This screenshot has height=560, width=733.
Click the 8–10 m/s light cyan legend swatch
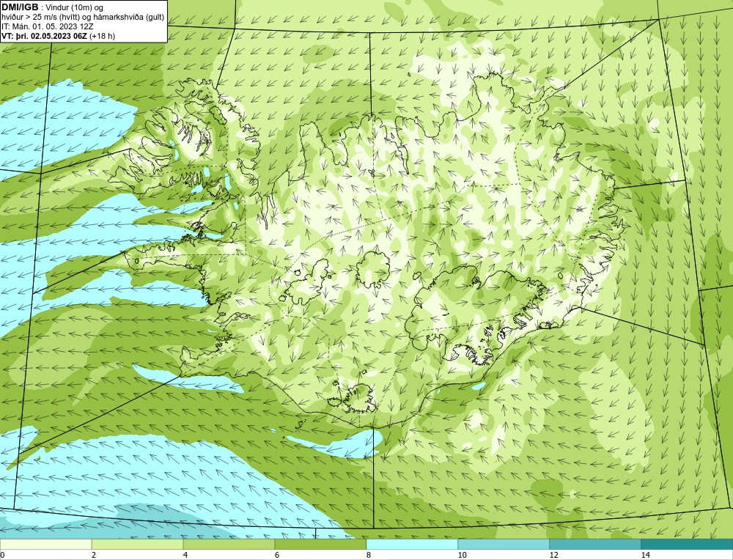click(412, 544)
